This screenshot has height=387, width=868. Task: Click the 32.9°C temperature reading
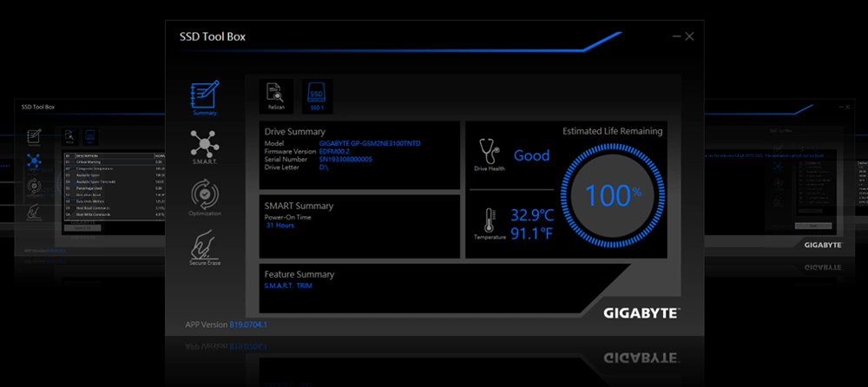click(x=531, y=215)
